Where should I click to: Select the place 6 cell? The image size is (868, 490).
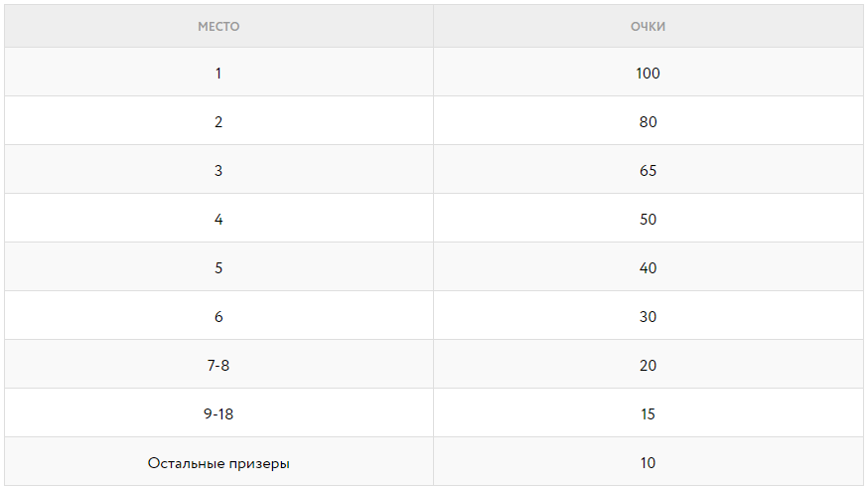218,317
